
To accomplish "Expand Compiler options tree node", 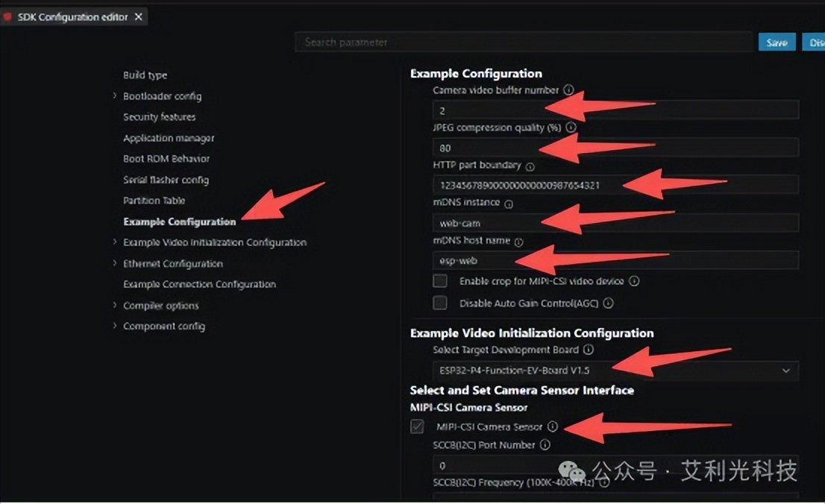I will pyautogui.click(x=115, y=305).
